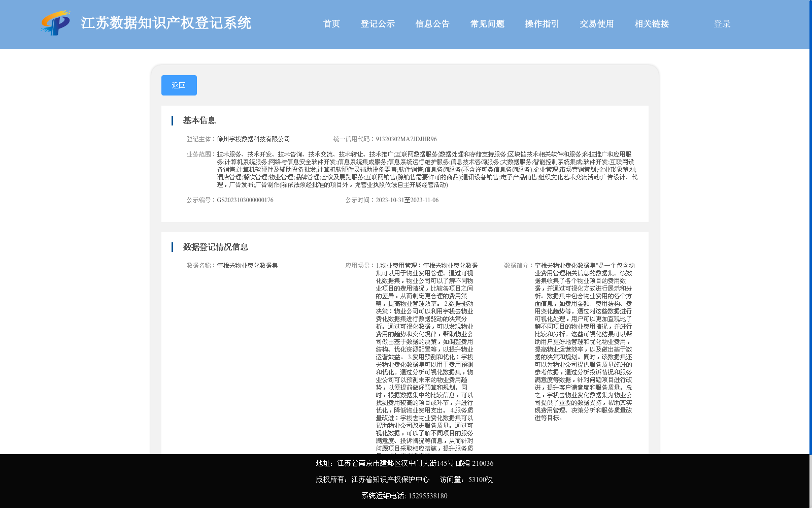
Task: Click the 登录 login link
Action: [x=722, y=24]
